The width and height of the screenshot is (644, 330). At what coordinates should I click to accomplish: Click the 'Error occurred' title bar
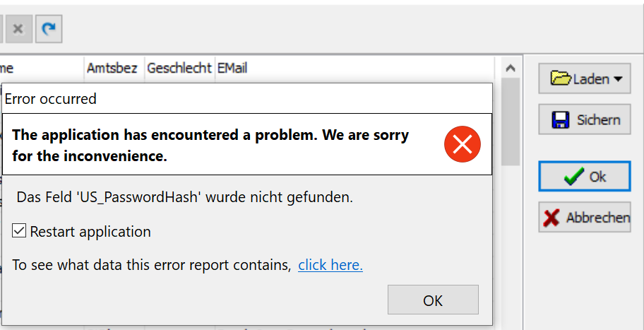[247, 99]
